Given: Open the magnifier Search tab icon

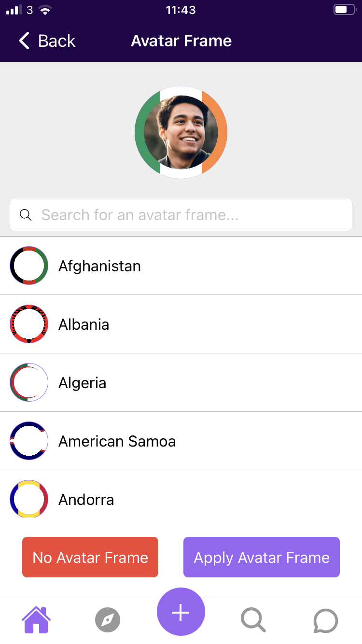Looking at the screenshot, I should click(253, 620).
